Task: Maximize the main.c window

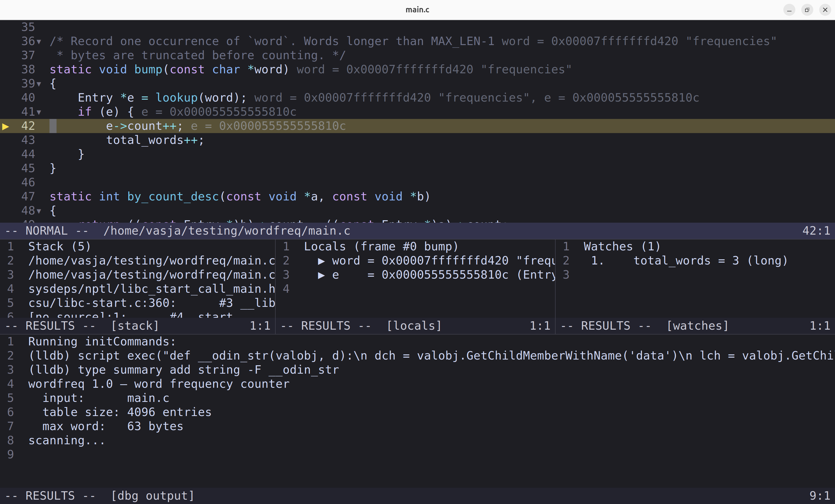Action: tap(807, 10)
